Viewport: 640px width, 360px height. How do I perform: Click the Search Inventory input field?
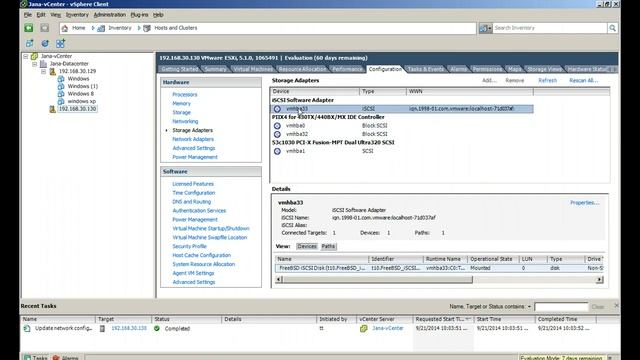[550, 28]
